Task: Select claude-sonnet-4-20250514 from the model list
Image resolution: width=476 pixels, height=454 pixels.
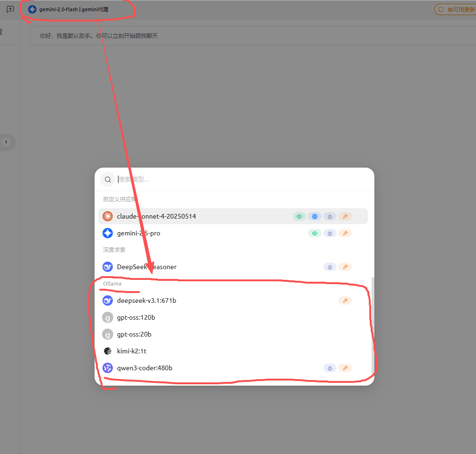Action: pos(156,216)
